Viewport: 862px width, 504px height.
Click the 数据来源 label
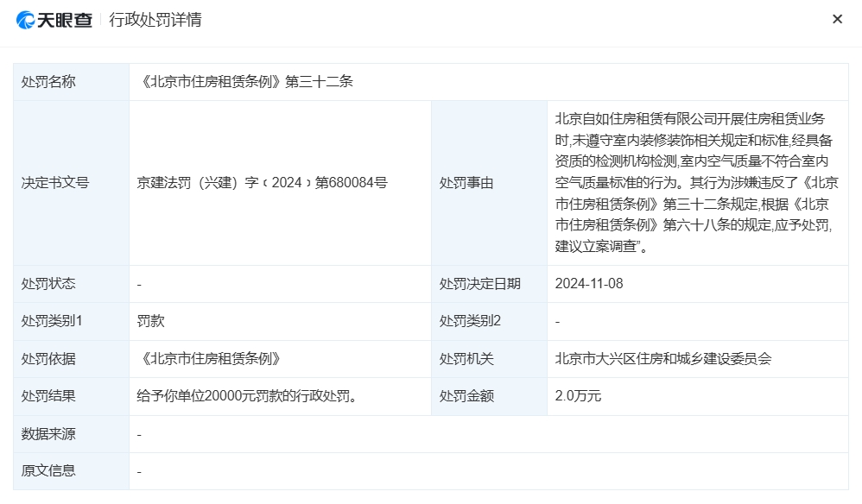[48, 434]
